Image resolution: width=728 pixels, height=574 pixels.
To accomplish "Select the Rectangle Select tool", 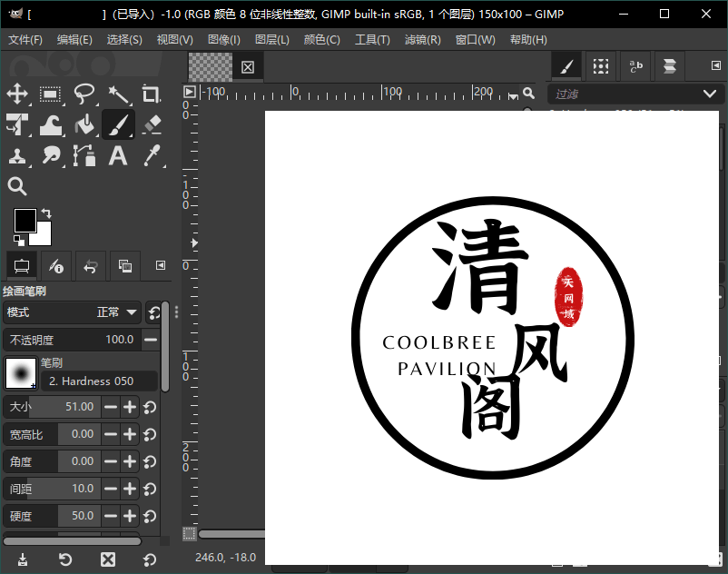I will [x=50, y=94].
